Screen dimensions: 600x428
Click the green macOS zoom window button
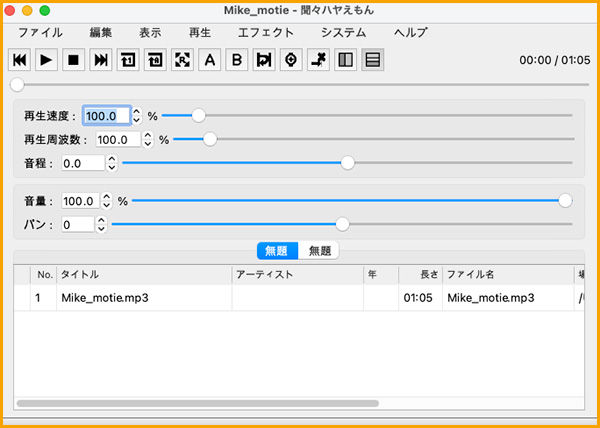click(45, 11)
